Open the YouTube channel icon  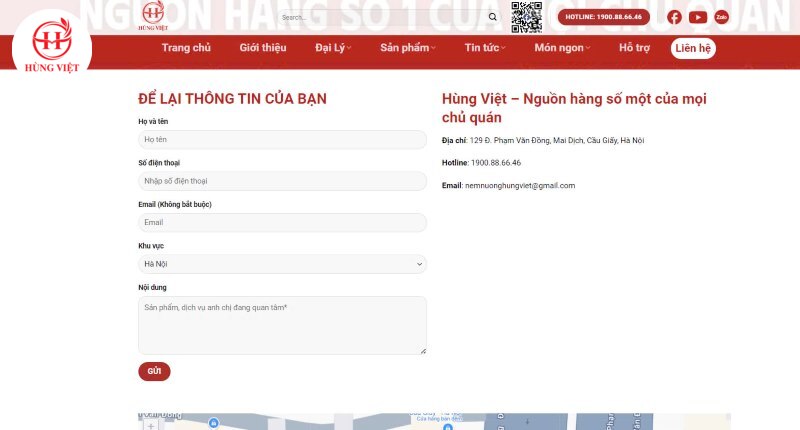click(x=698, y=17)
